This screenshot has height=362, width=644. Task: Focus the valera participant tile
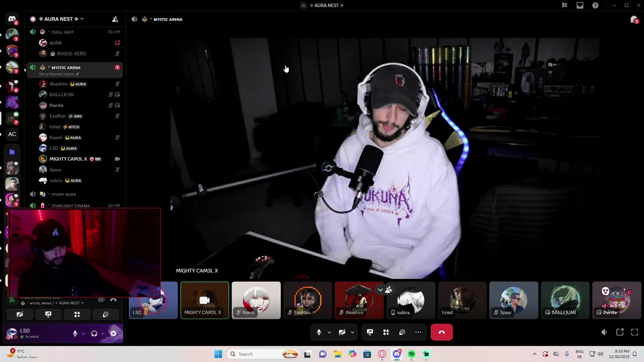point(411,300)
